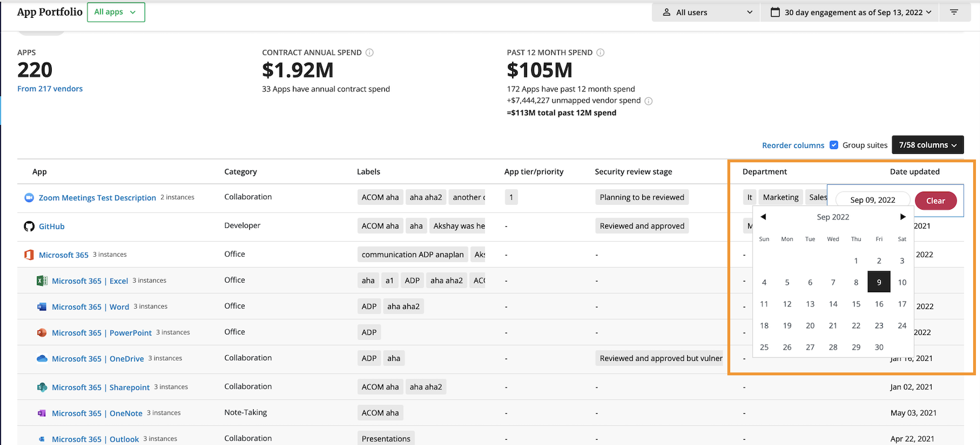Screen dimensions: 980x445
Task: Click the It department tag
Action: point(749,197)
